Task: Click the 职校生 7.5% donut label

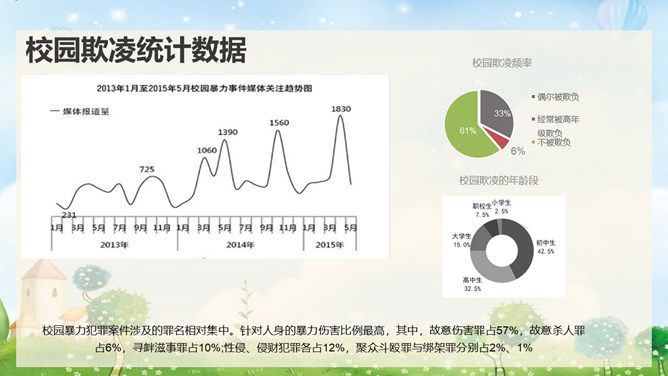Action: 482,210
